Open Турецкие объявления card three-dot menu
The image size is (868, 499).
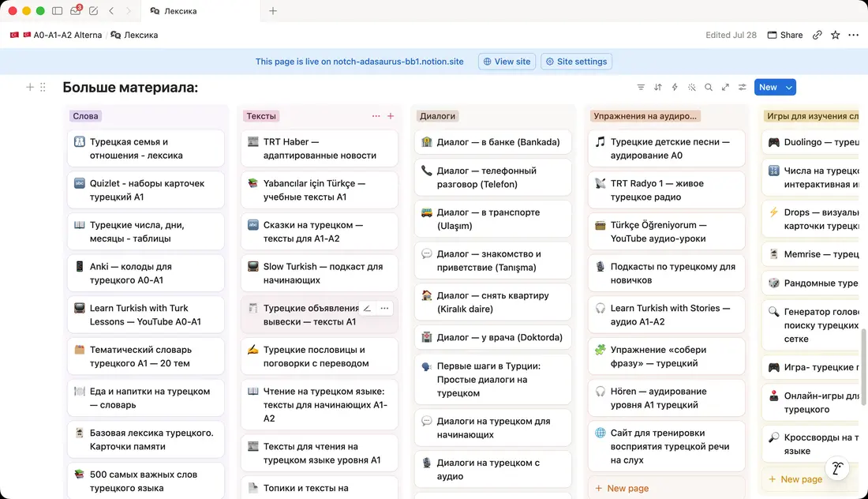pyautogui.click(x=384, y=308)
